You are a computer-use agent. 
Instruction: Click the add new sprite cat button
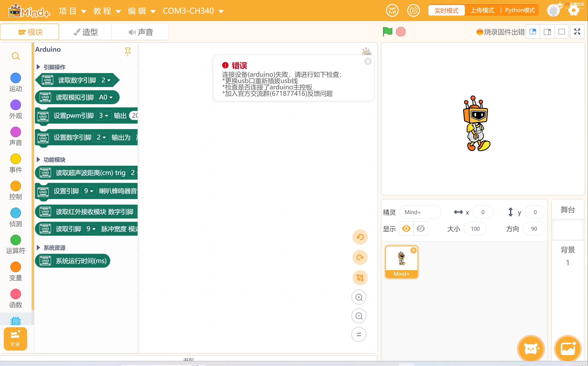coord(531,349)
